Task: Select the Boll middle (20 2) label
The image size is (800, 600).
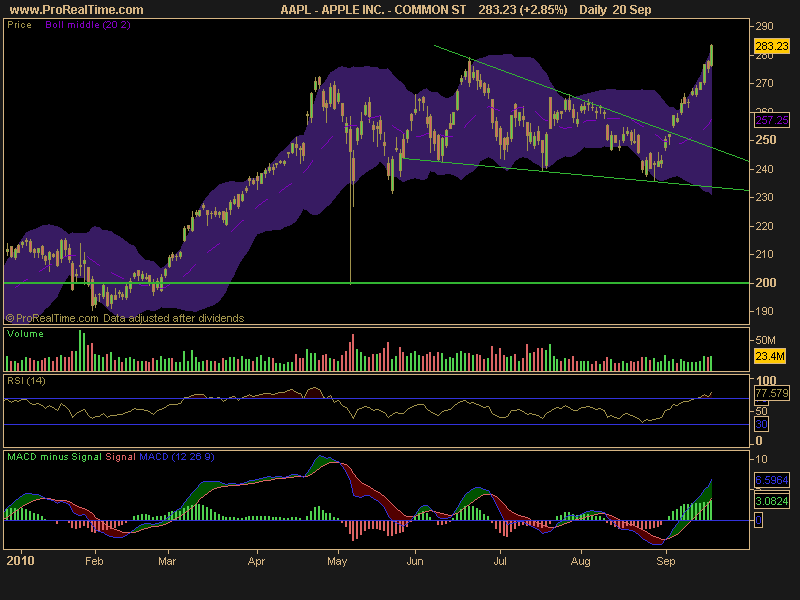Action: tap(88, 25)
